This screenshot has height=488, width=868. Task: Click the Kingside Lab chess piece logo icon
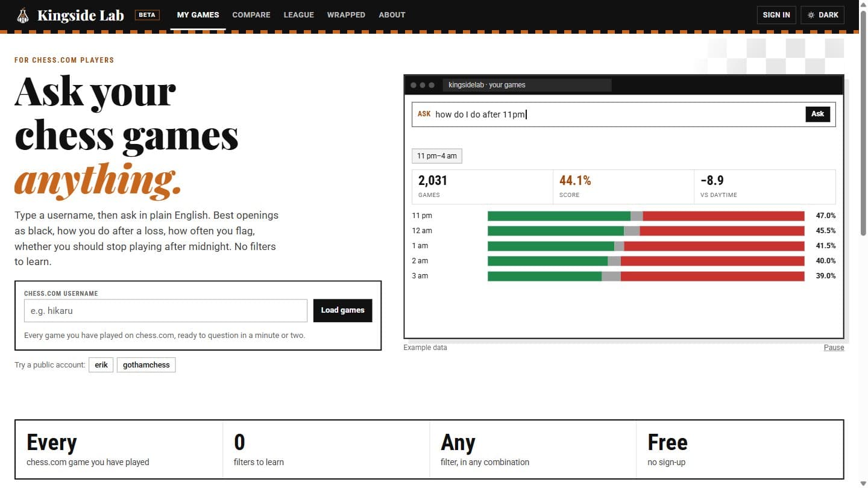coord(23,15)
